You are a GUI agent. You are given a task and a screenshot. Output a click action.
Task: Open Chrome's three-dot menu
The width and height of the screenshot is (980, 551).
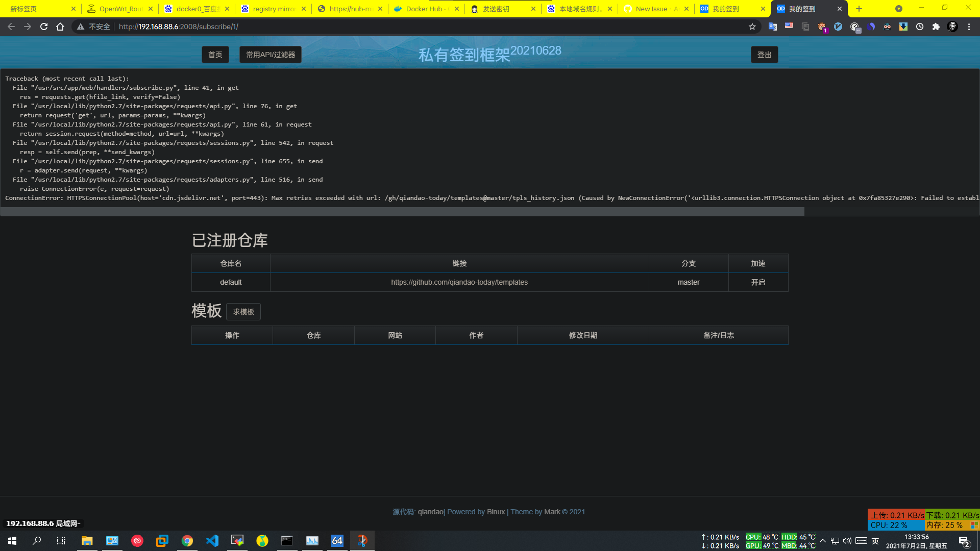[968, 27]
